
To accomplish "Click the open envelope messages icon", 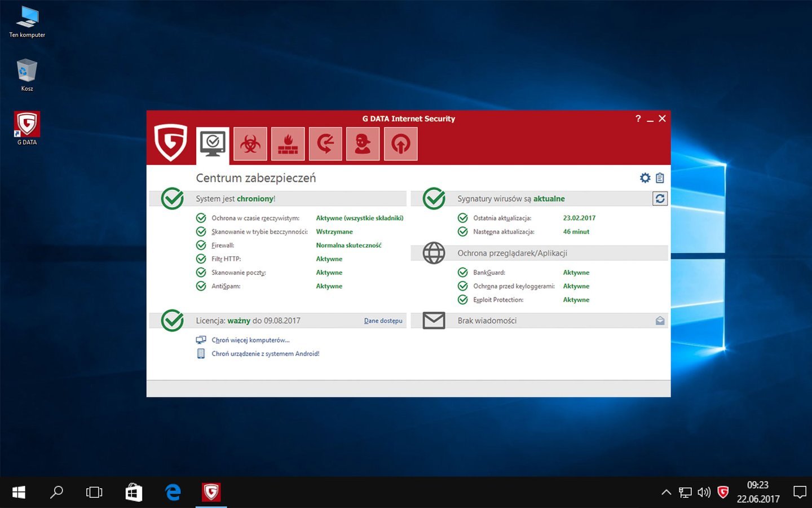I will coord(660,321).
